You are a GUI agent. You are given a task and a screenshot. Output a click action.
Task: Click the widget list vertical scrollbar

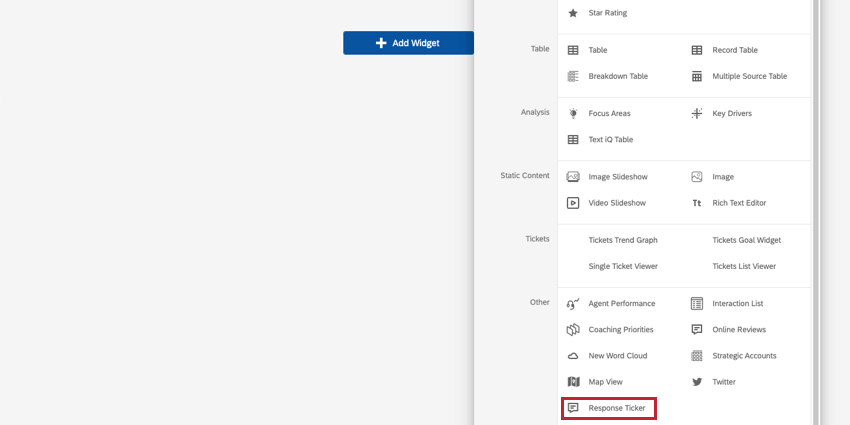[815, 200]
